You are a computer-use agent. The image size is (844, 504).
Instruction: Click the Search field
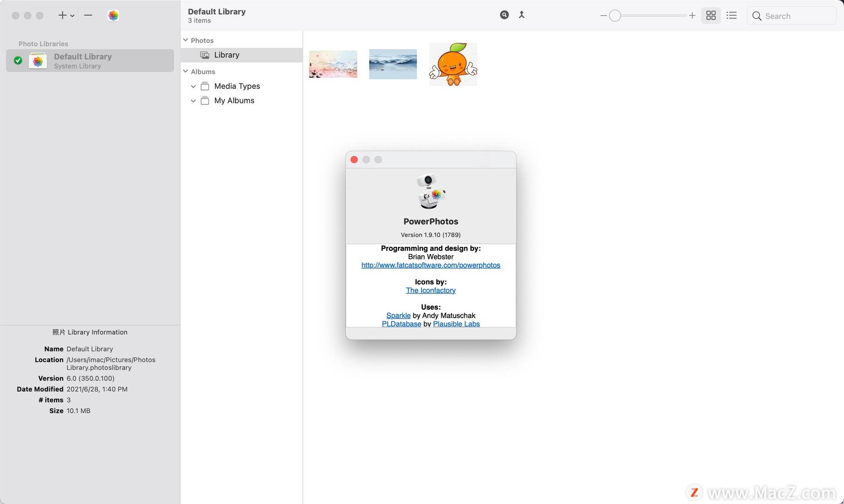tap(792, 16)
